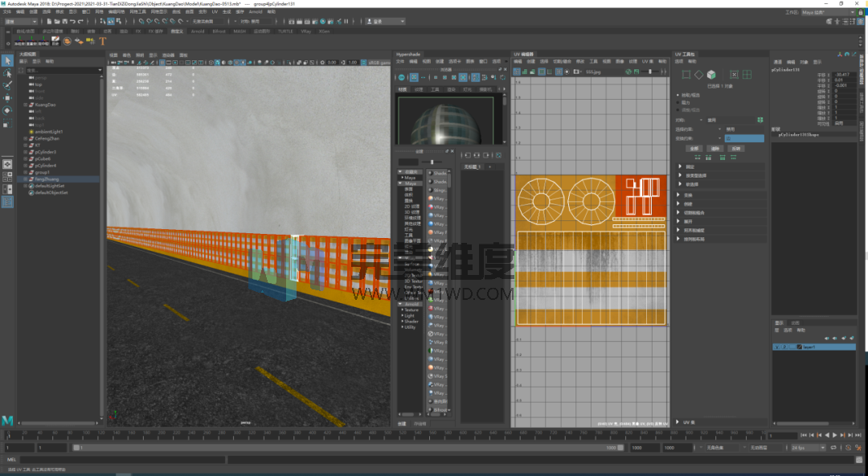Select the first radio option in UV Toolkit

coord(678,96)
